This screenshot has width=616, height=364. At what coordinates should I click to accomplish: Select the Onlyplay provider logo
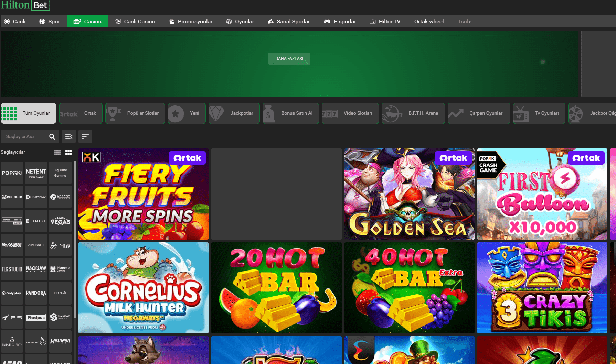12,293
